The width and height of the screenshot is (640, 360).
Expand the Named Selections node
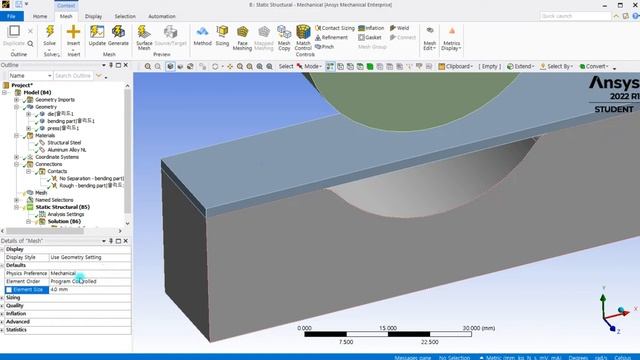pos(17,200)
